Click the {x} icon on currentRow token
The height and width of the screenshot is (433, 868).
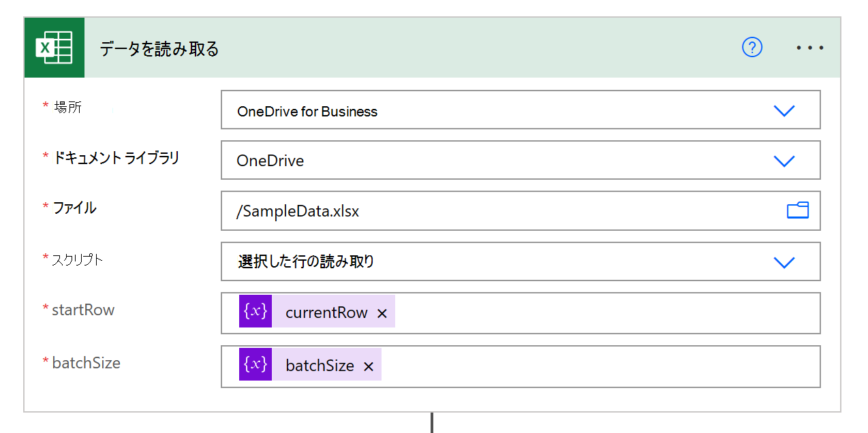(255, 312)
